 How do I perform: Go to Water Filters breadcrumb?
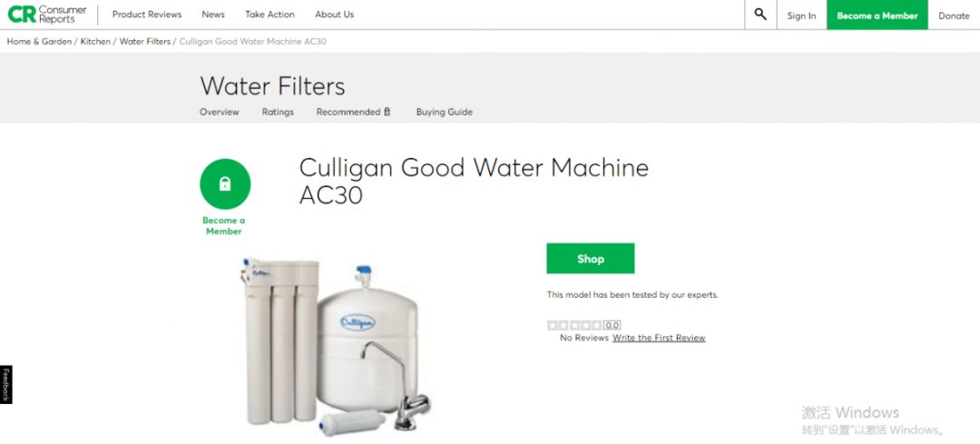(145, 41)
